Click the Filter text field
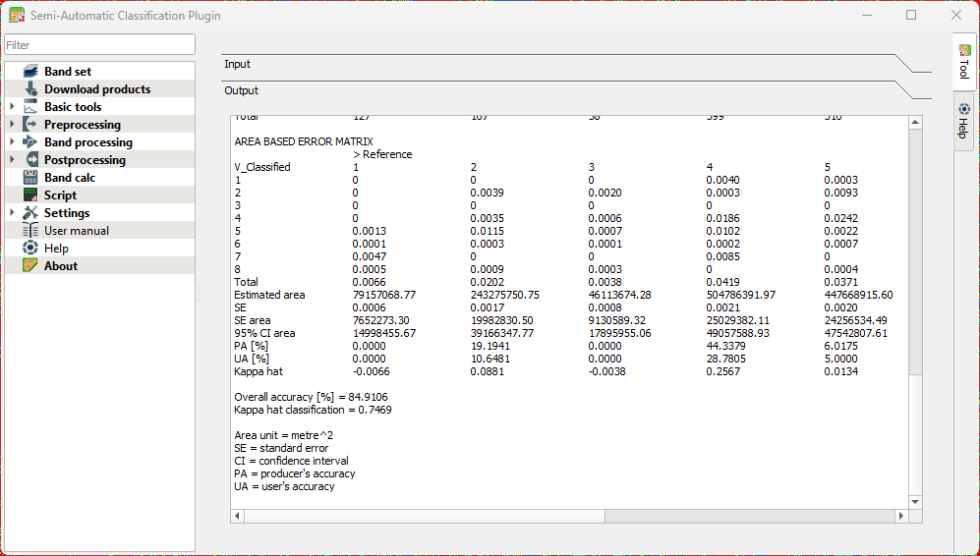 point(99,45)
